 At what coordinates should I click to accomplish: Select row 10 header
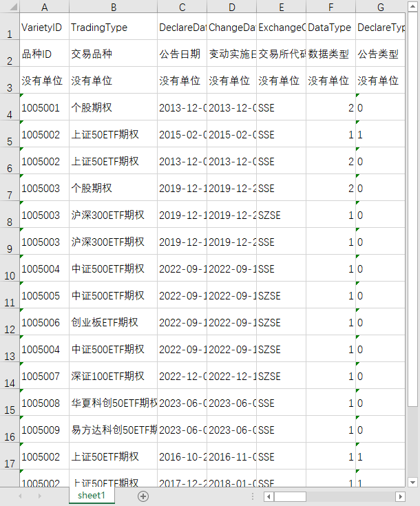tap(10, 268)
